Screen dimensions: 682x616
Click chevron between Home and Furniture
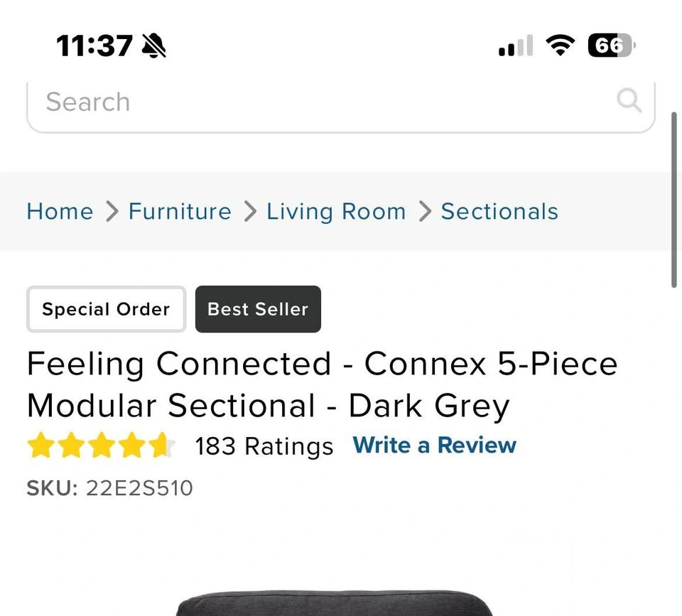point(112,212)
